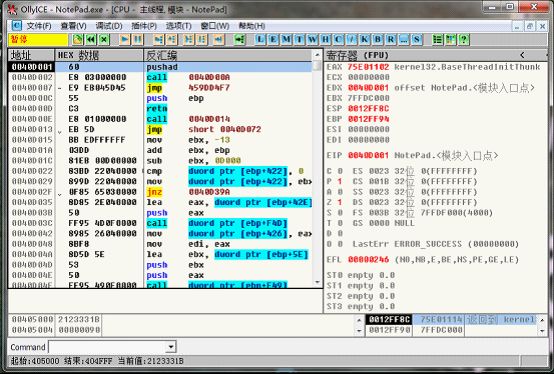Click the registers header left arrow
The width and height of the screenshot is (554, 374).
coord(522,55)
